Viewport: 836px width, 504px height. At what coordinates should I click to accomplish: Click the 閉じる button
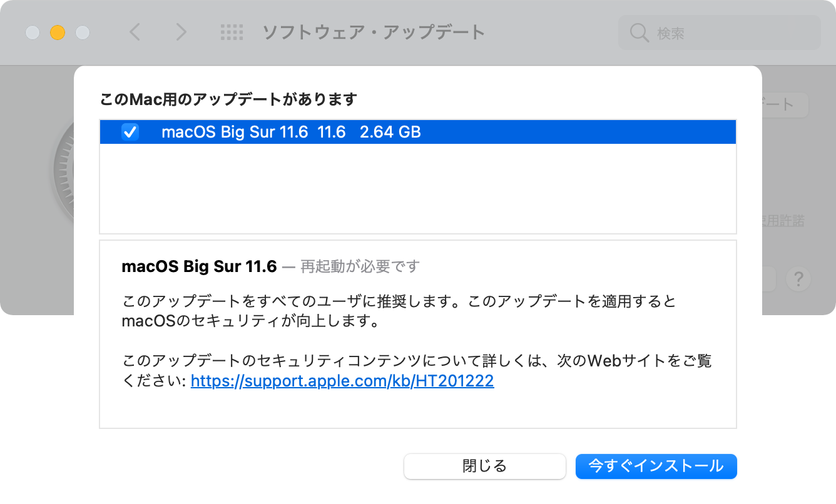[484, 466]
